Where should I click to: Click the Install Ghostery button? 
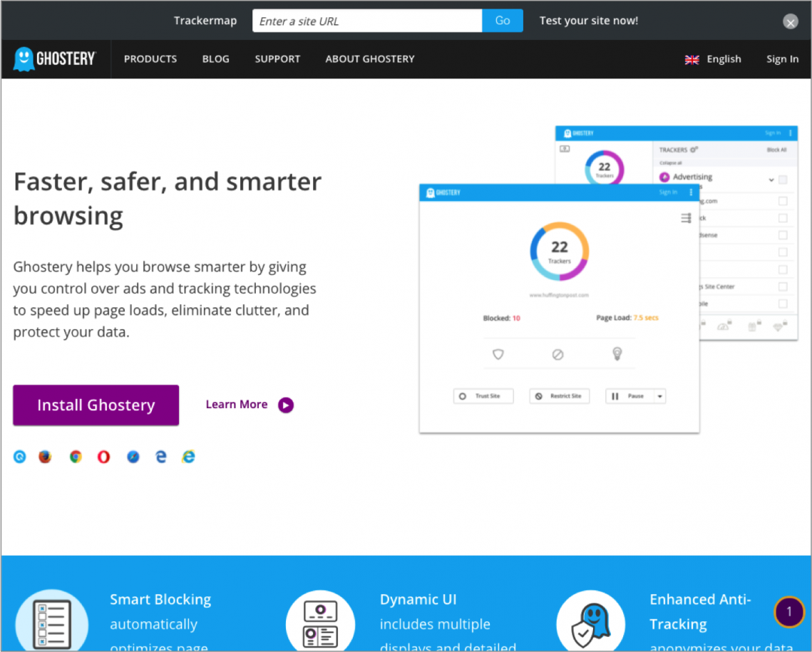click(96, 405)
